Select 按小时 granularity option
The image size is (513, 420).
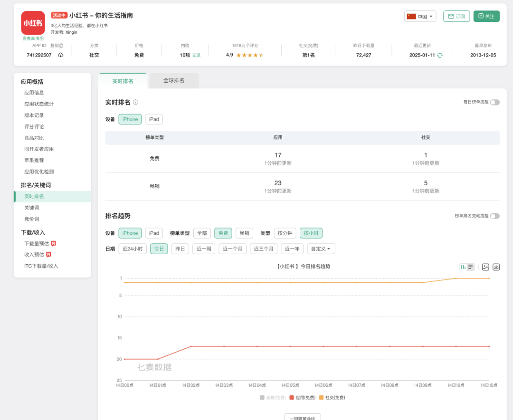(x=311, y=233)
